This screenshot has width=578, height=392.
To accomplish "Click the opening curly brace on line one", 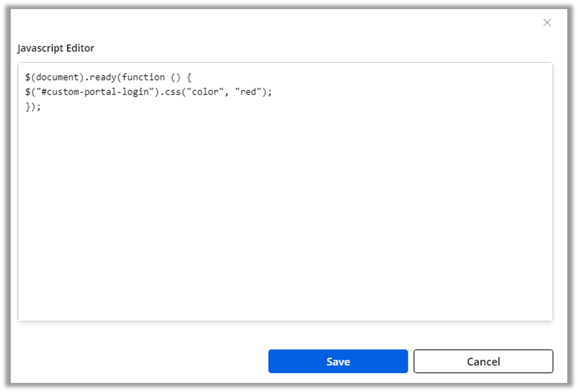I will click(188, 77).
